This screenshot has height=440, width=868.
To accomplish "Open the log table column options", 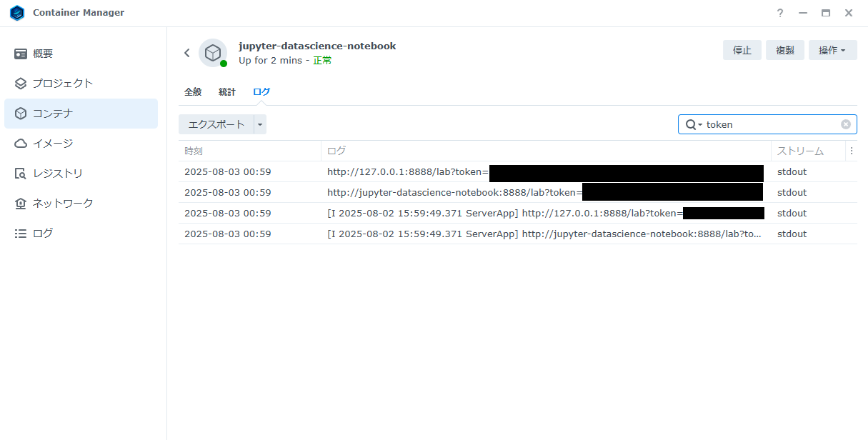I will [851, 151].
